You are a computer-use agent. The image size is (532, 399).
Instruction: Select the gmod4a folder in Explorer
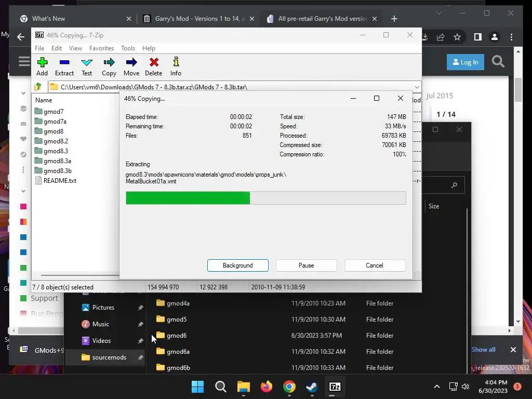point(172,303)
